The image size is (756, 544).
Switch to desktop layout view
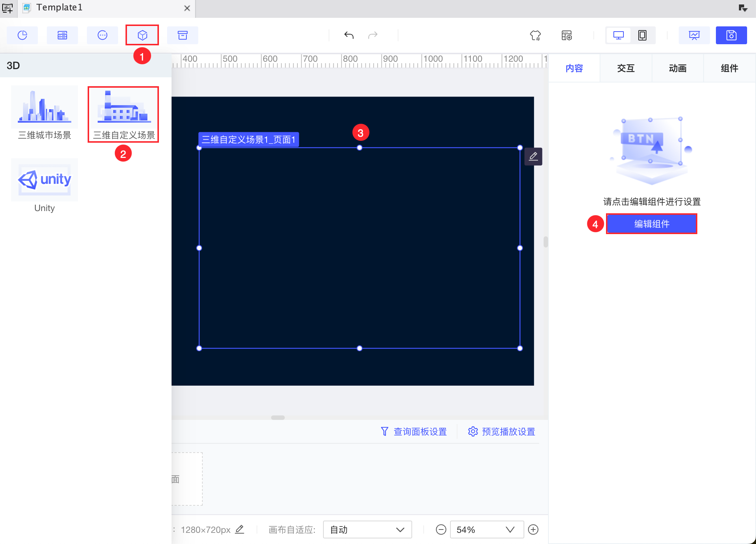coord(618,35)
